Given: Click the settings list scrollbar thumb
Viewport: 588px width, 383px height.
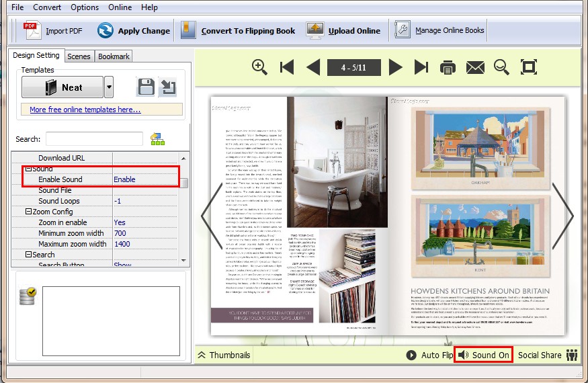Looking at the screenshot, I should [183, 183].
